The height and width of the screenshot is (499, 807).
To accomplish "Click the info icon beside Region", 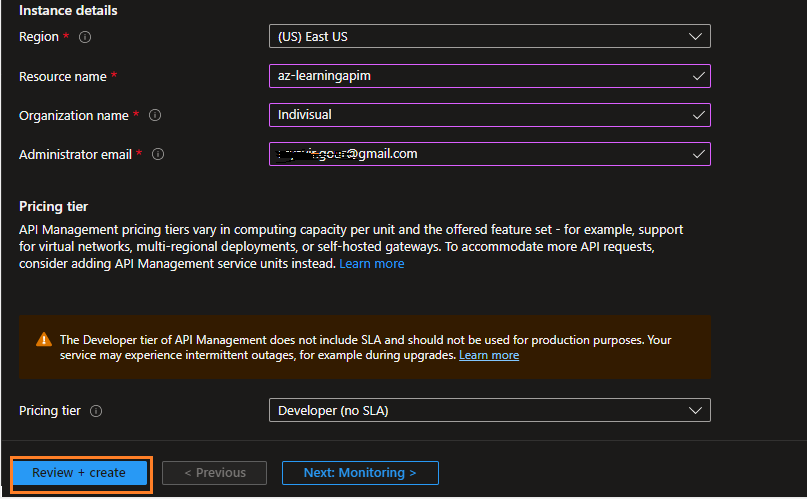I will [85, 37].
